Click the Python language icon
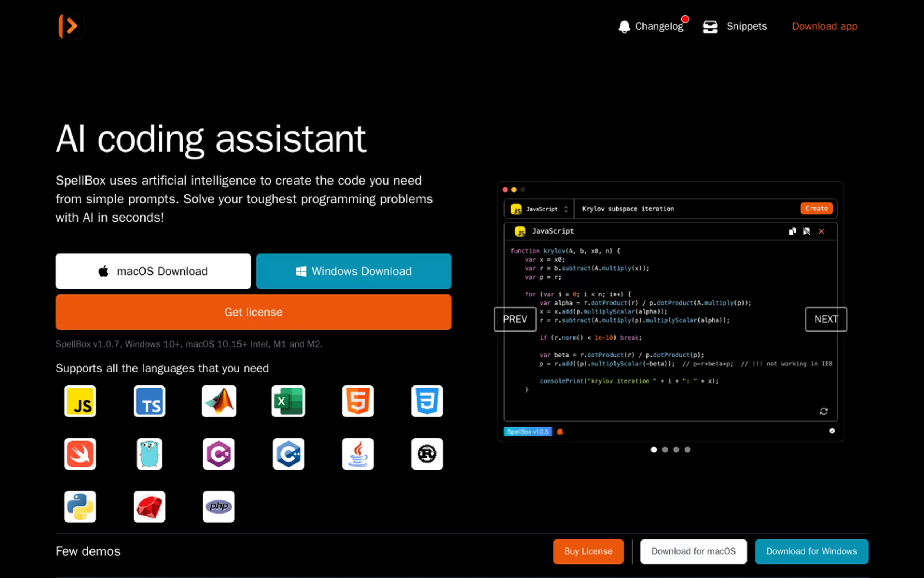This screenshot has height=578, width=924. [x=80, y=507]
